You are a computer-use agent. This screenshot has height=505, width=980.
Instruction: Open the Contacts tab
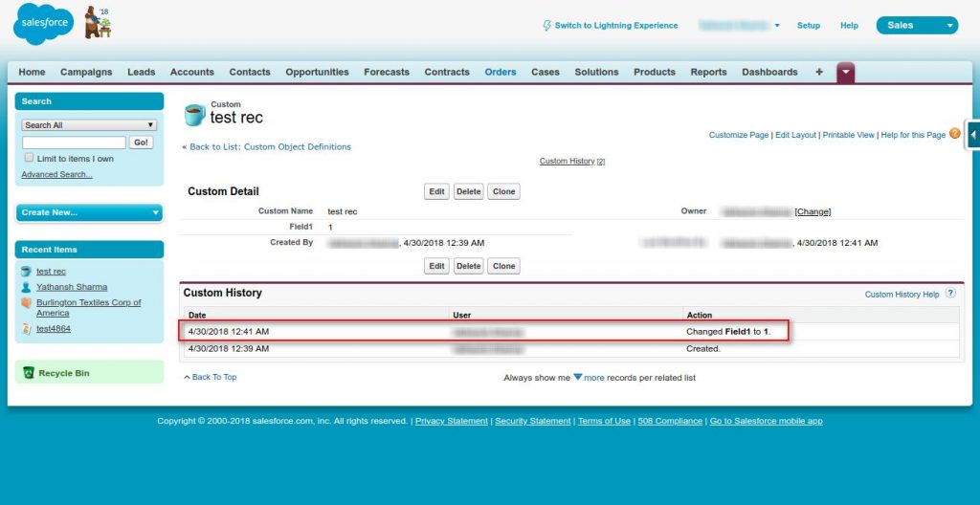pos(250,72)
